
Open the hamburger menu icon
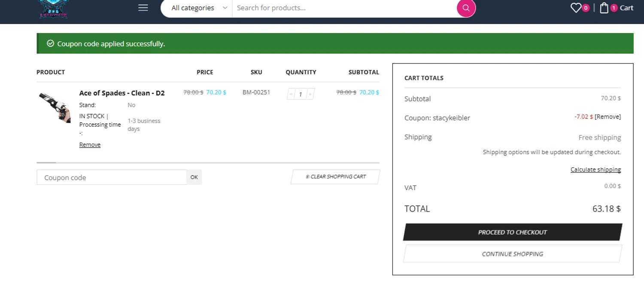[x=143, y=8]
